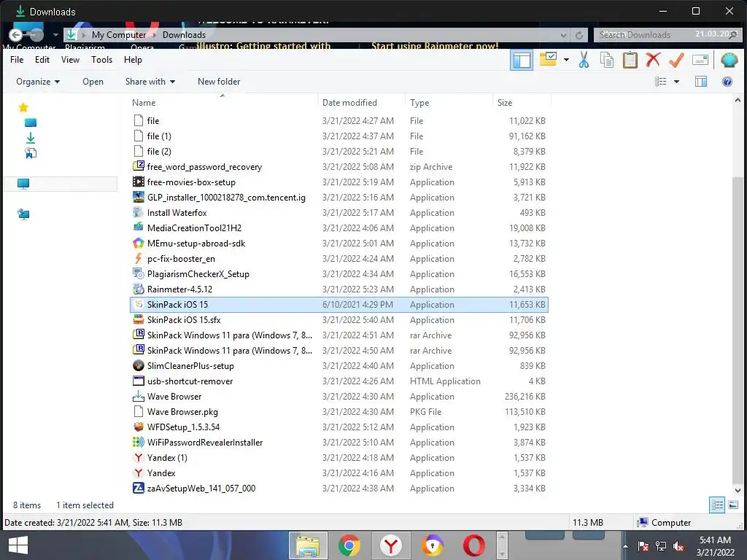Select the zaAvSetupWeb_141_057_000 file
Viewport: 747px width, 560px height.
[338, 488]
